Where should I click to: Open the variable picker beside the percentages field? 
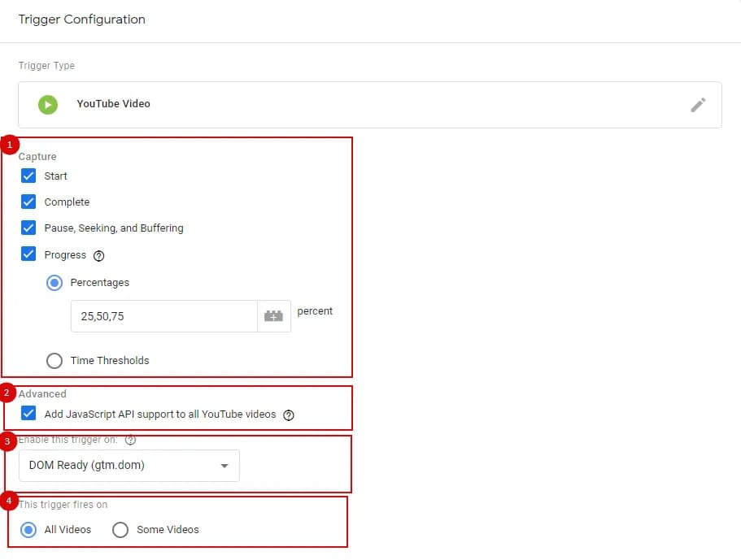[273, 315]
